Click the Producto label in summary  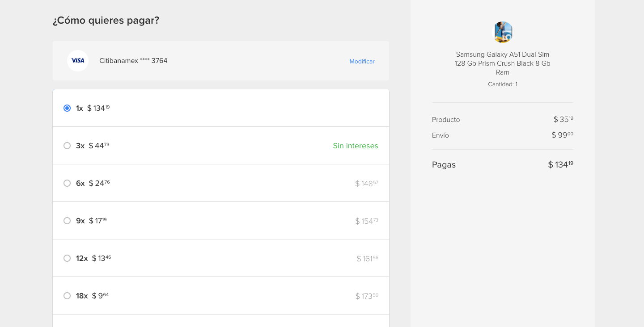pyautogui.click(x=446, y=120)
